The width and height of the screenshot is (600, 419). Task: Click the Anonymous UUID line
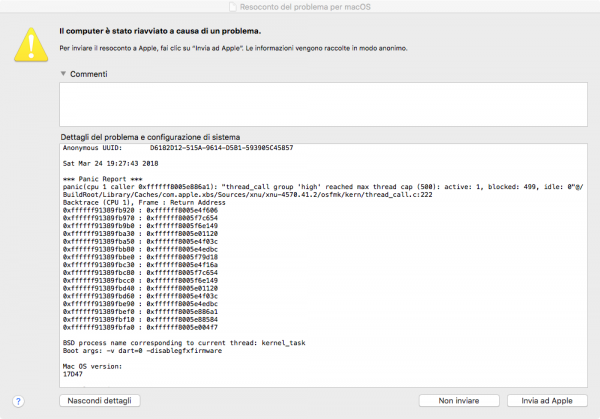(x=178, y=148)
